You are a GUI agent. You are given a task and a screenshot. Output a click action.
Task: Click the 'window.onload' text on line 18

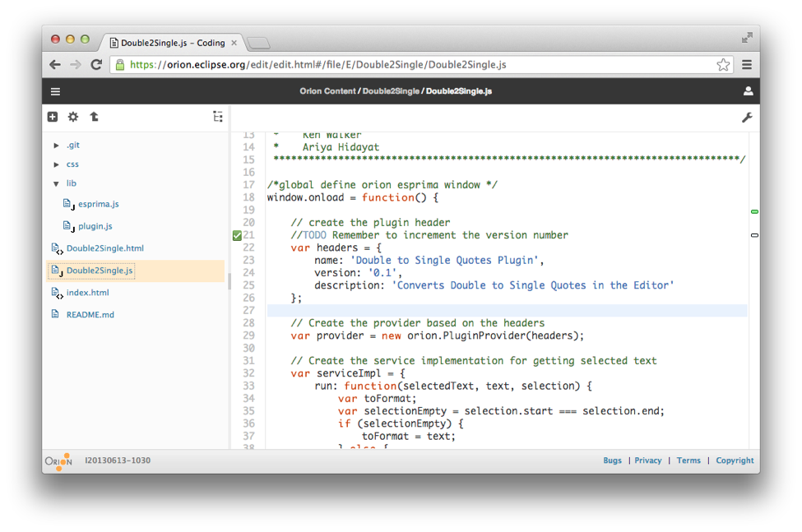(305, 197)
